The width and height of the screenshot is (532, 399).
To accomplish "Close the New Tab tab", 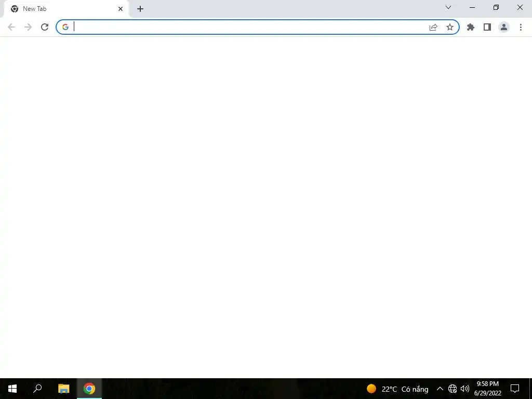I will [x=121, y=9].
